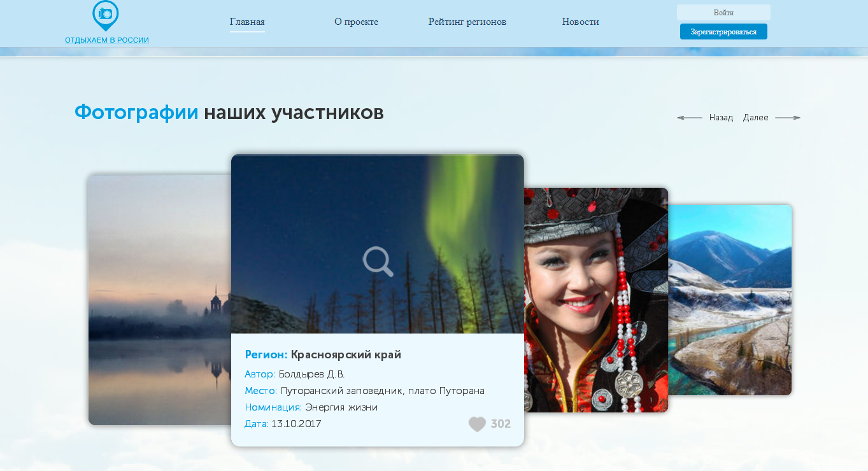Click the Энергия жизни nomination text
The height and width of the screenshot is (471, 868).
pos(341,407)
